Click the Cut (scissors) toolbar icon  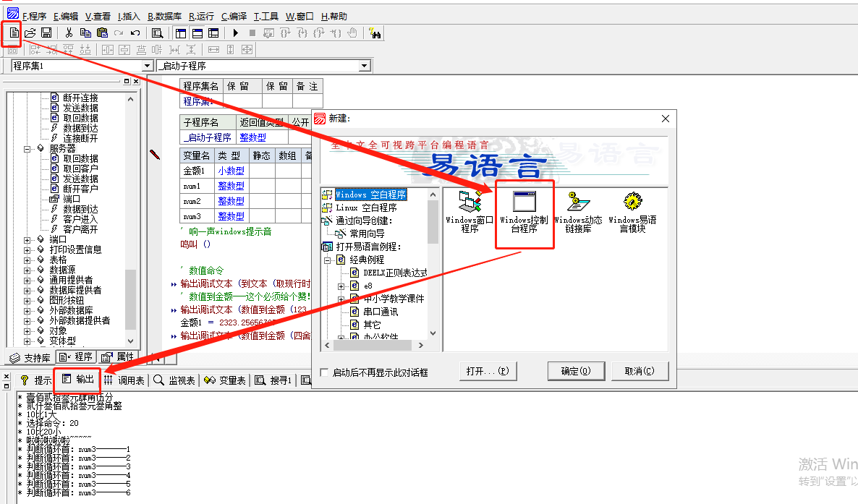coord(69,33)
